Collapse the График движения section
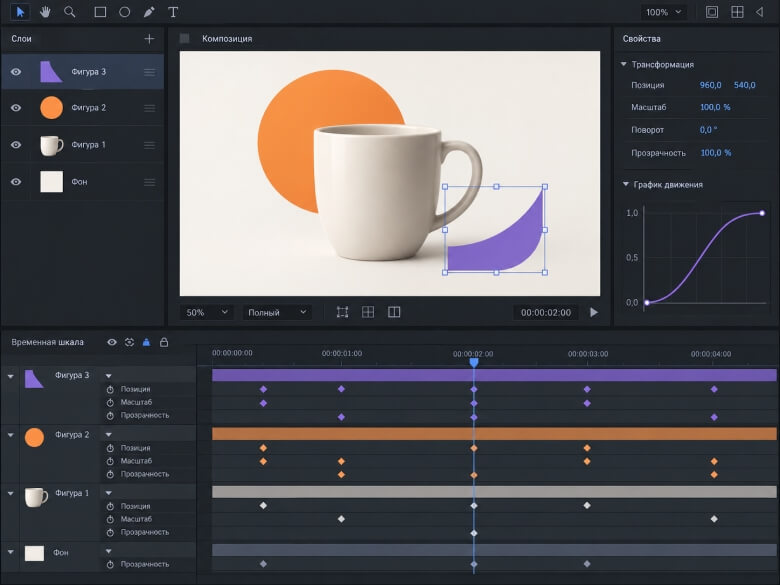Image resolution: width=780 pixels, height=585 pixels. click(626, 184)
